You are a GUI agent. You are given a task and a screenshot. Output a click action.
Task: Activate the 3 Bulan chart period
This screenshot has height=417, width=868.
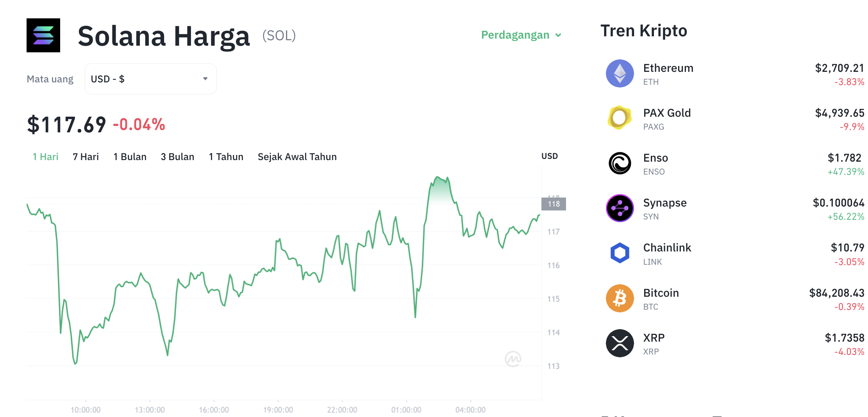(178, 157)
